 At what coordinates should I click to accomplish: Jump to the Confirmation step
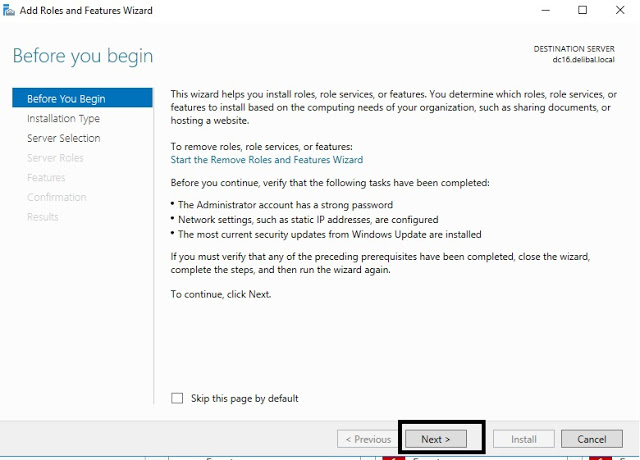(57, 197)
